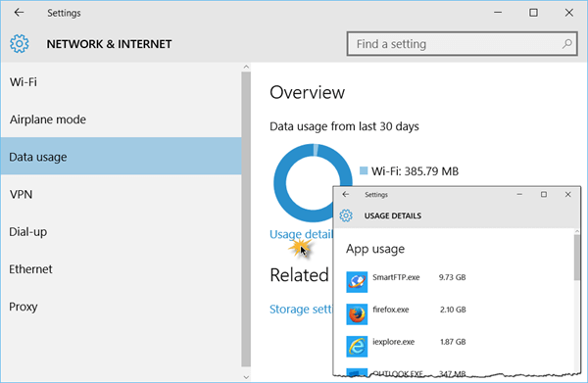Click the Usage Details gear icon
Image resolution: width=588 pixels, height=383 pixels.
coord(346,215)
